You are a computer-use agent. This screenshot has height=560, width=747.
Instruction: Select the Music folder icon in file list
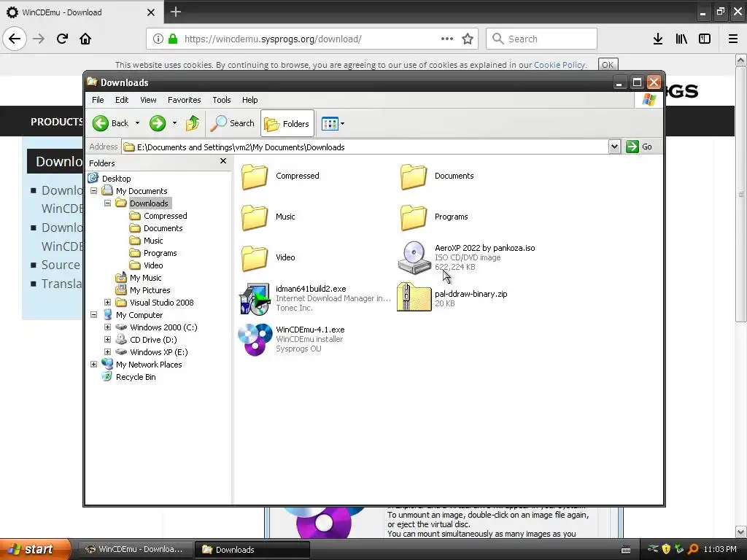click(255, 217)
